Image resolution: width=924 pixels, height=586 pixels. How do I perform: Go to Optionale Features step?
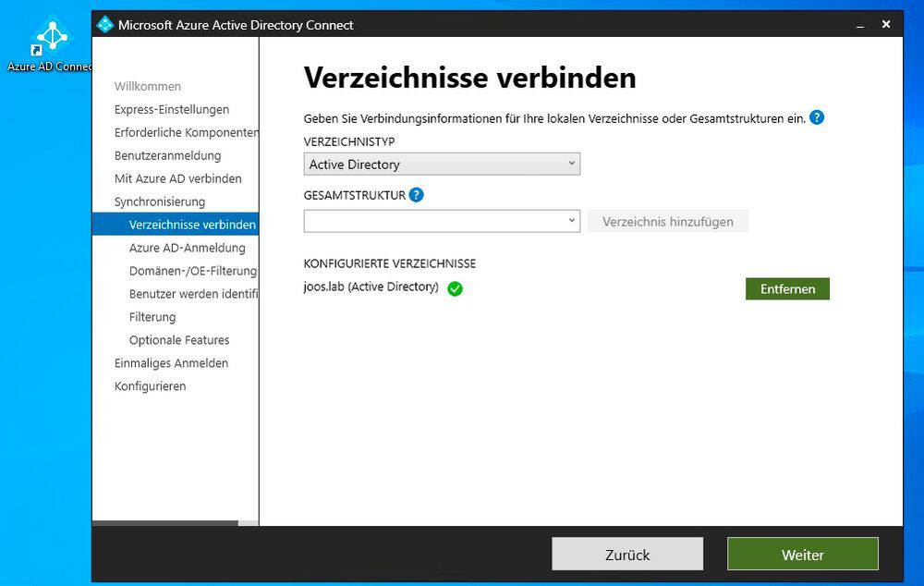[x=179, y=340]
